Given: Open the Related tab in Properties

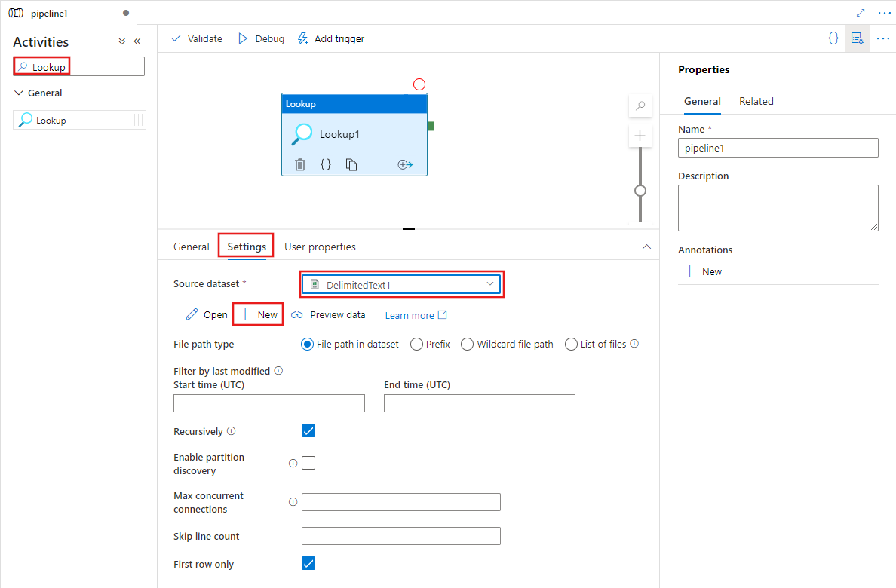Looking at the screenshot, I should point(756,101).
